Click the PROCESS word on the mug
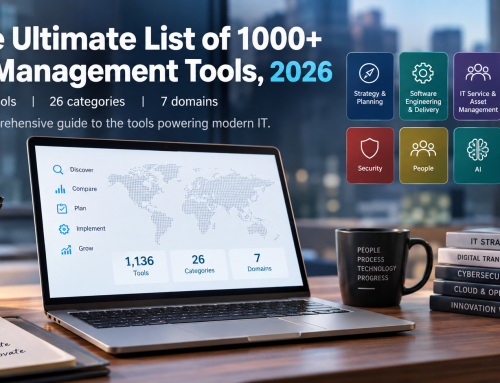 371,259
